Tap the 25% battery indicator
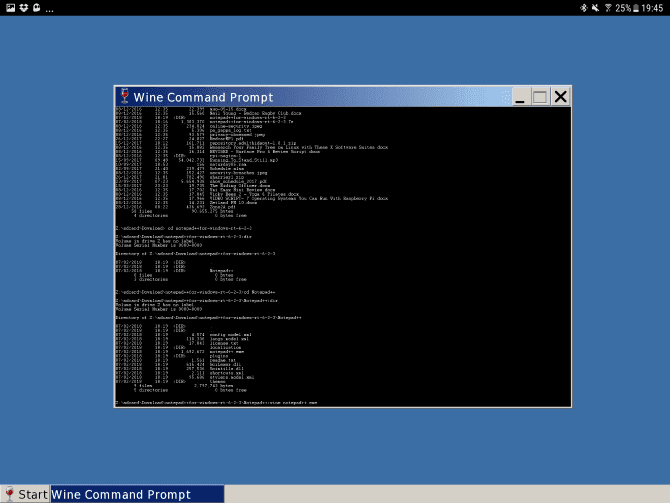 [x=627, y=8]
